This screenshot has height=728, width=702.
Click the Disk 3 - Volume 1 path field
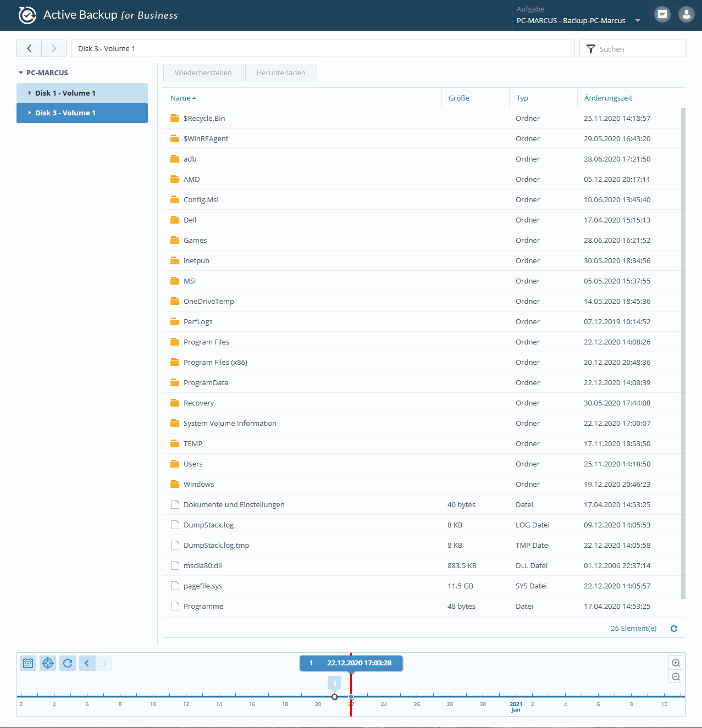323,48
